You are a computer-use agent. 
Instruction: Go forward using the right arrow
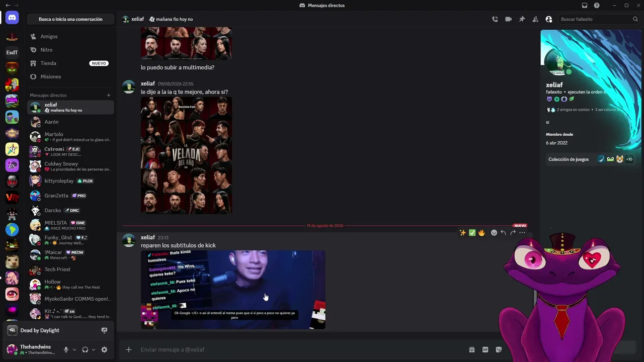(16, 5)
